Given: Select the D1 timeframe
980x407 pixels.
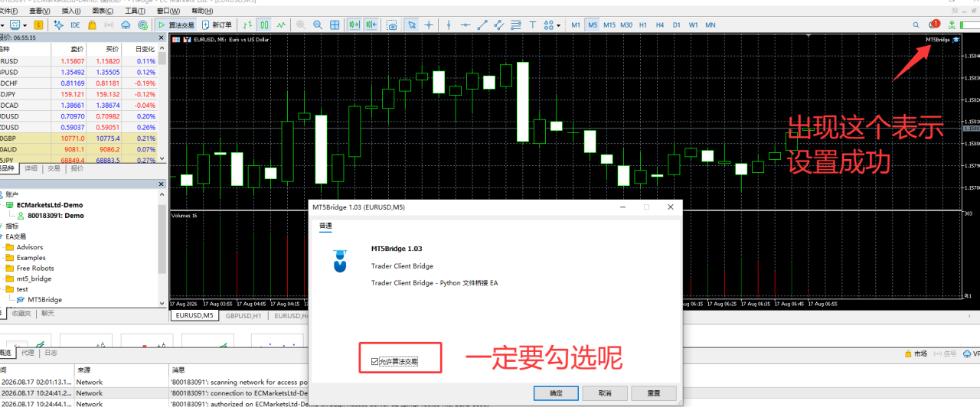Looking at the screenshot, I should pos(677,25).
